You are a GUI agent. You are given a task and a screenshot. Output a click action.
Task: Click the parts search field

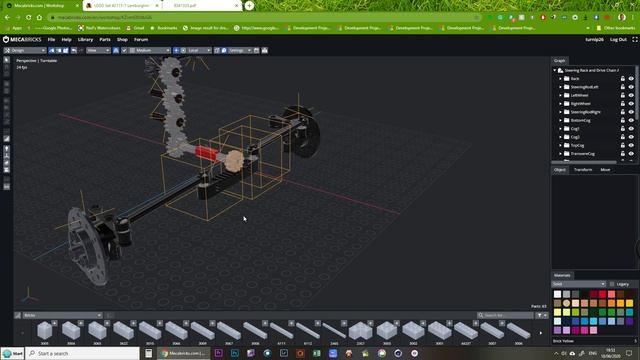click(x=505, y=315)
